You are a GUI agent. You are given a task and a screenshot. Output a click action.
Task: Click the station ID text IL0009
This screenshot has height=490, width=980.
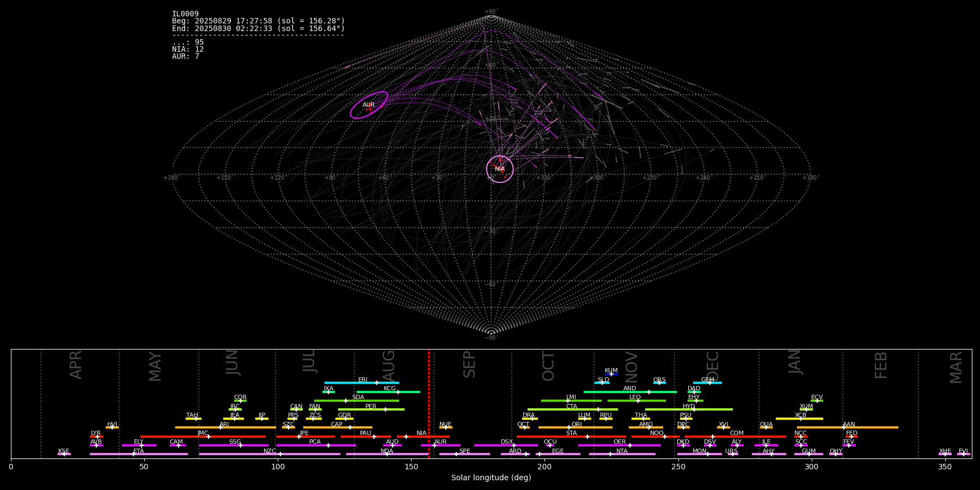(x=185, y=14)
